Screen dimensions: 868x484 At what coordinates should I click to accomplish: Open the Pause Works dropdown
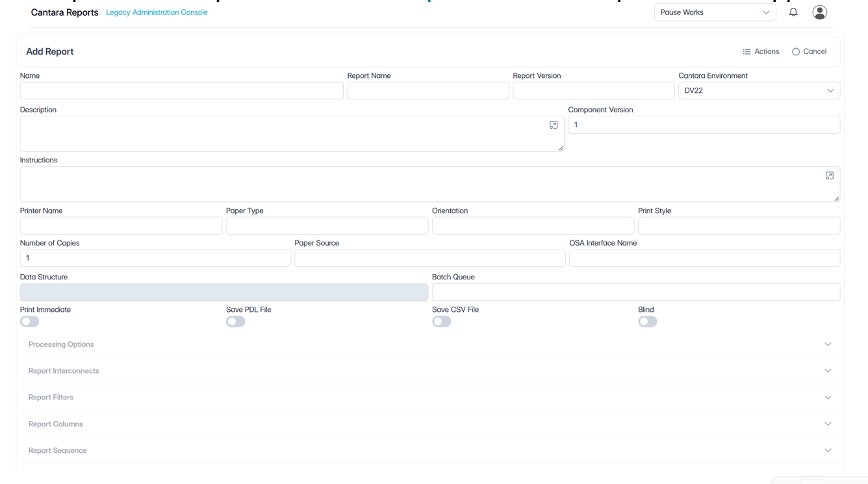715,12
